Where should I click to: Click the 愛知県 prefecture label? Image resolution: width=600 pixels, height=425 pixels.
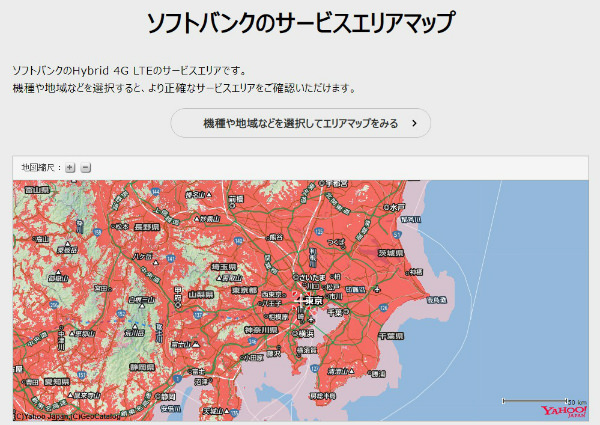click(57, 382)
